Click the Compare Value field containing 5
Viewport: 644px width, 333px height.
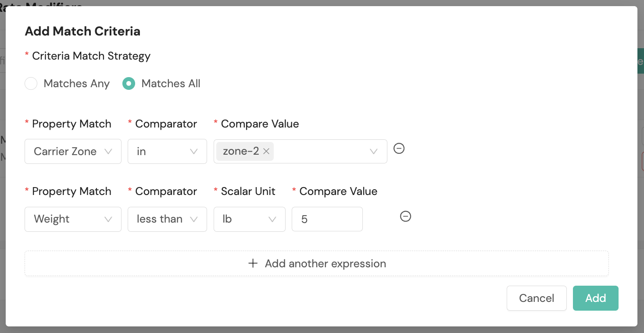[x=327, y=219]
